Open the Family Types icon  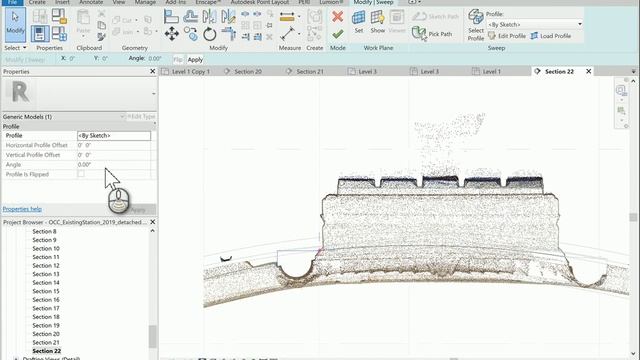point(60,33)
